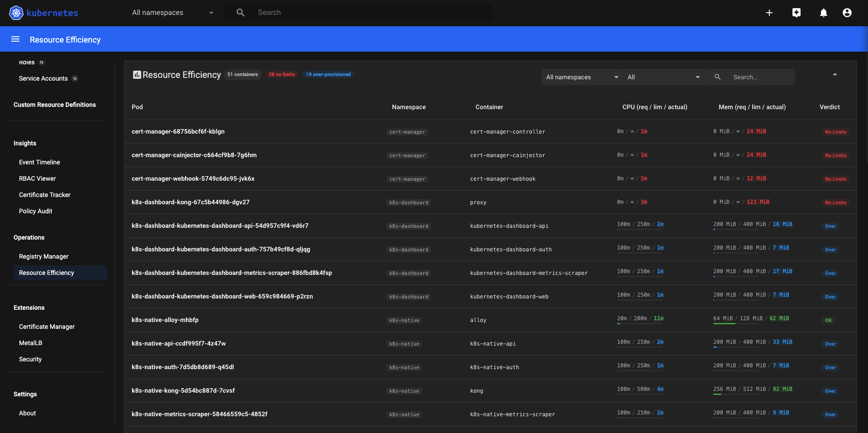
Task: Click the k8s-native-api container cell
Action: coord(493,343)
